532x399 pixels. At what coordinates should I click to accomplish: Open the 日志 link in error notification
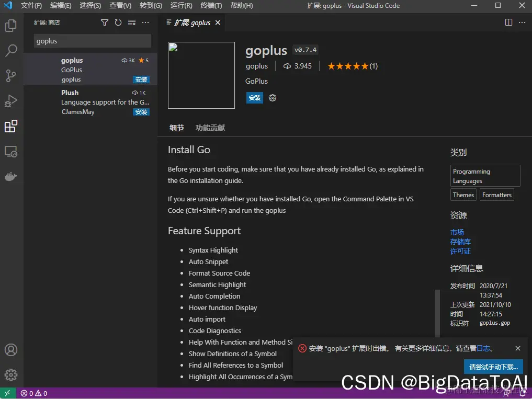coord(483,348)
